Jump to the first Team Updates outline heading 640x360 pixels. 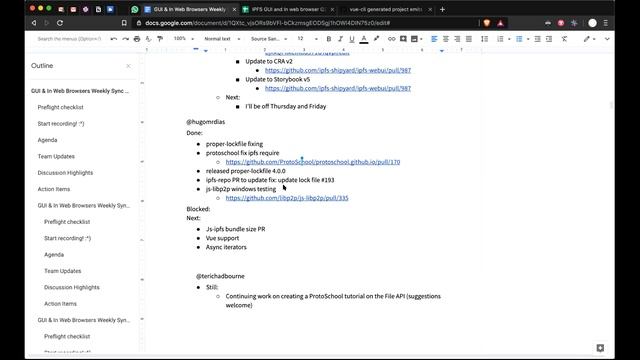coord(56,156)
